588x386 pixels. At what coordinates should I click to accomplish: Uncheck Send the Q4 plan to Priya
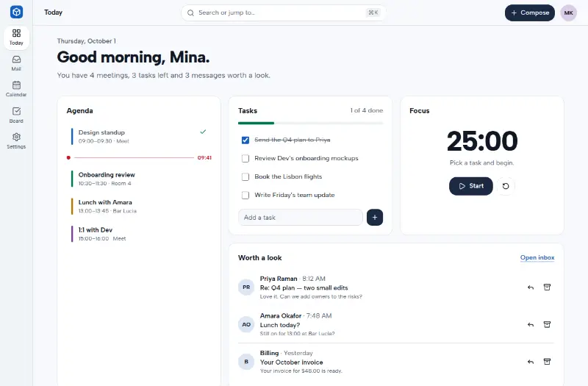(245, 140)
